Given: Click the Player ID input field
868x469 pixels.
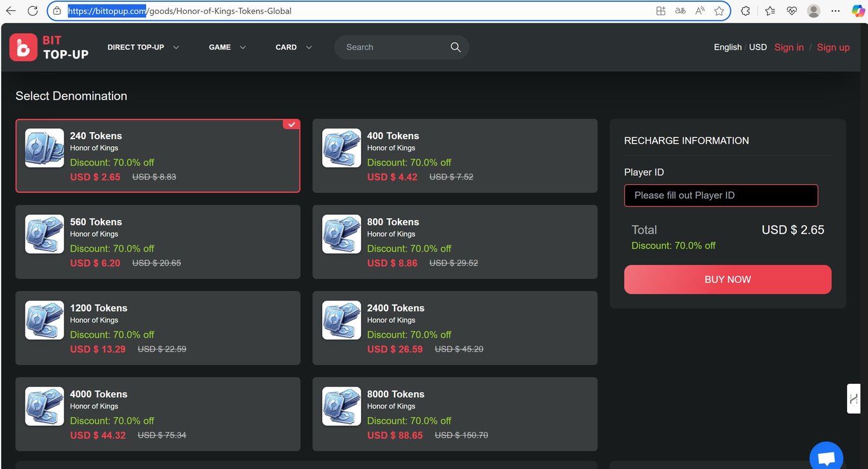Looking at the screenshot, I should (x=721, y=196).
